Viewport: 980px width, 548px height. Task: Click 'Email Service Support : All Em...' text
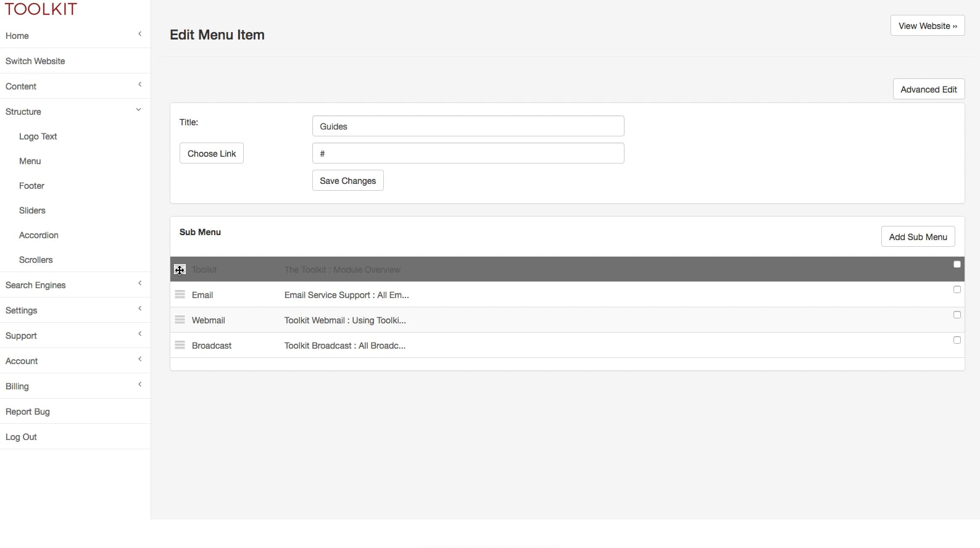pyautogui.click(x=347, y=295)
